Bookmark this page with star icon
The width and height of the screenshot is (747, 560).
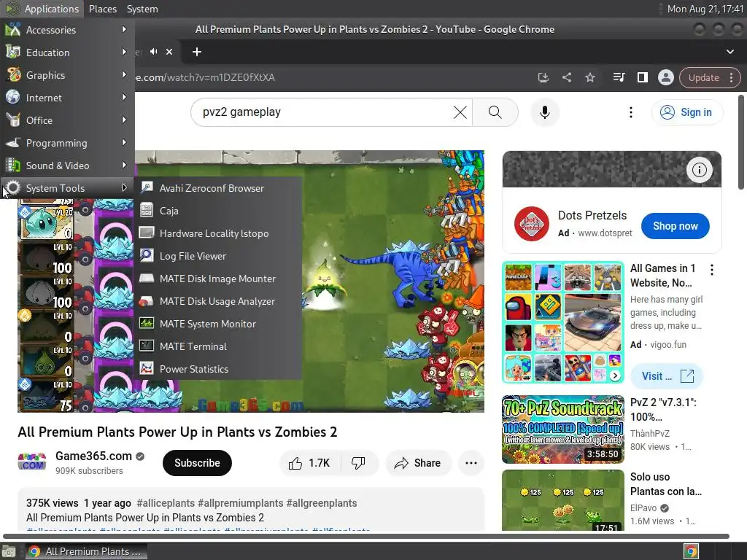click(x=589, y=77)
